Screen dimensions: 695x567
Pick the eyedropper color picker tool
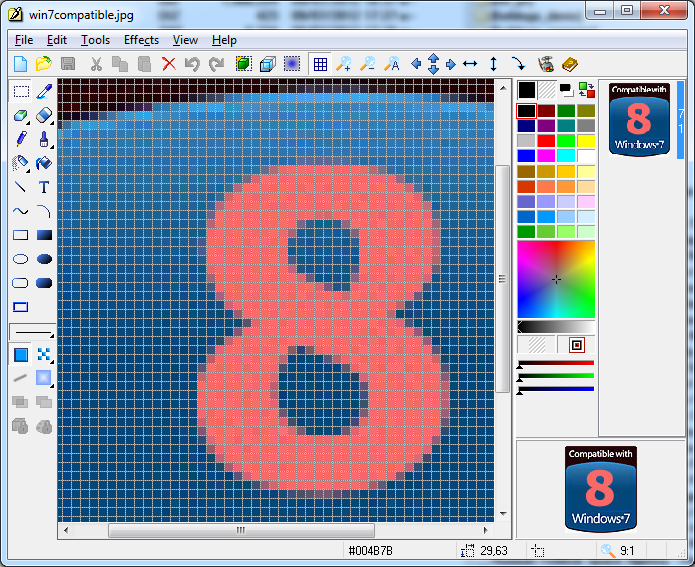tap(44, 92)
